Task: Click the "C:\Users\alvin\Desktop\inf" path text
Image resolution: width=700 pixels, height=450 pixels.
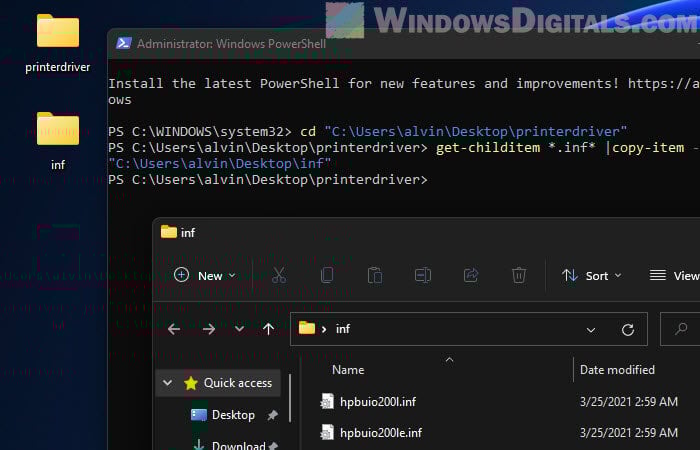Action: pos(220,164)
